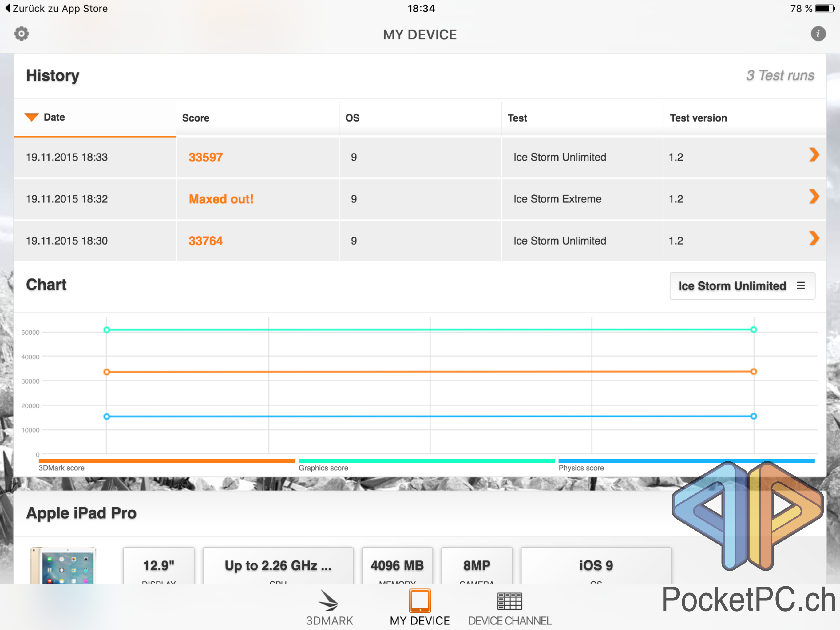Tap the 8MP camera tile

tap(477, 565)
